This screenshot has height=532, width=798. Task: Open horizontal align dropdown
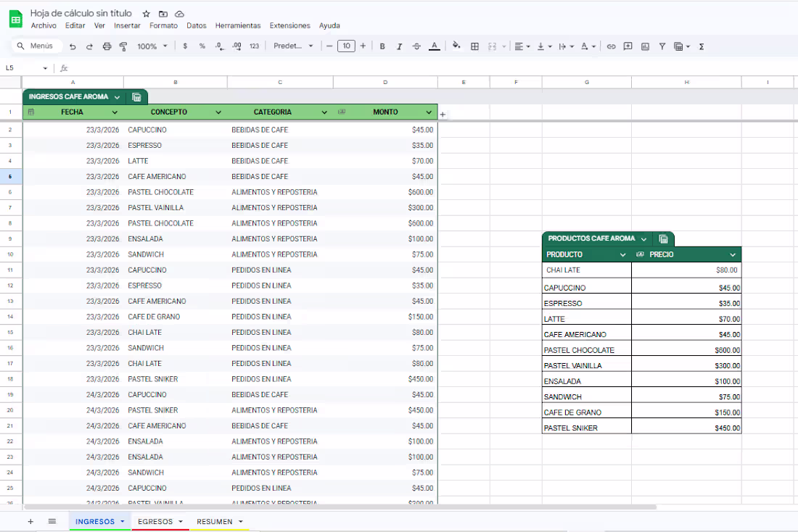[522, 46]
